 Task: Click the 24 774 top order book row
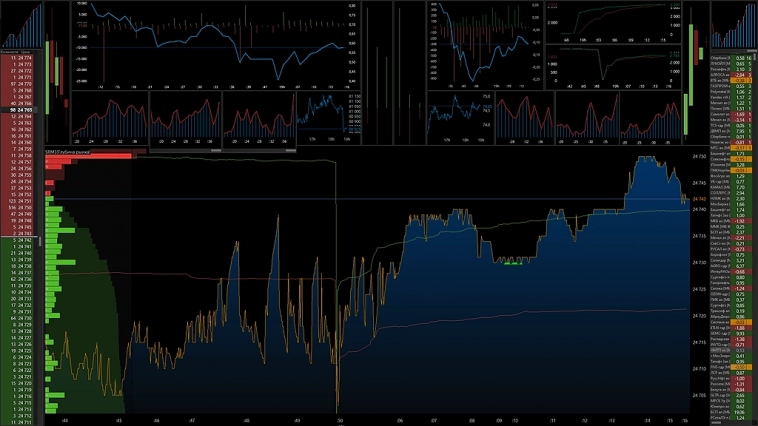click(22, 59)
